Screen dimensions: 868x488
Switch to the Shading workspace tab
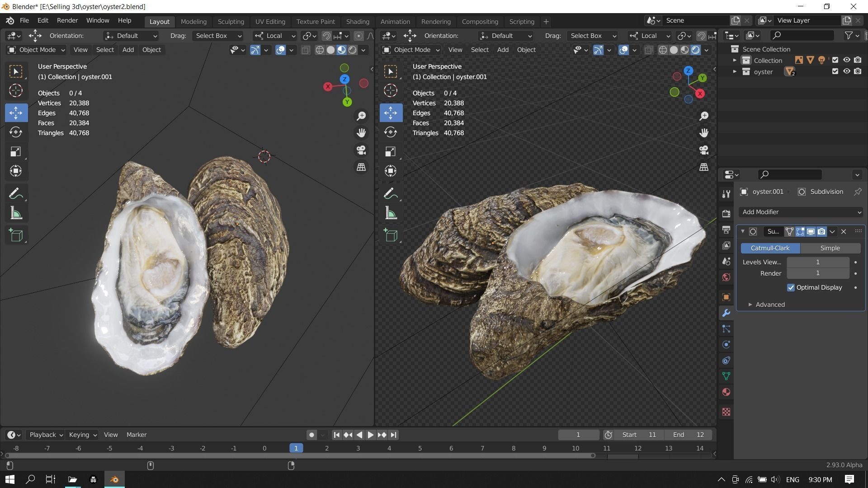[x=358, y=21]
